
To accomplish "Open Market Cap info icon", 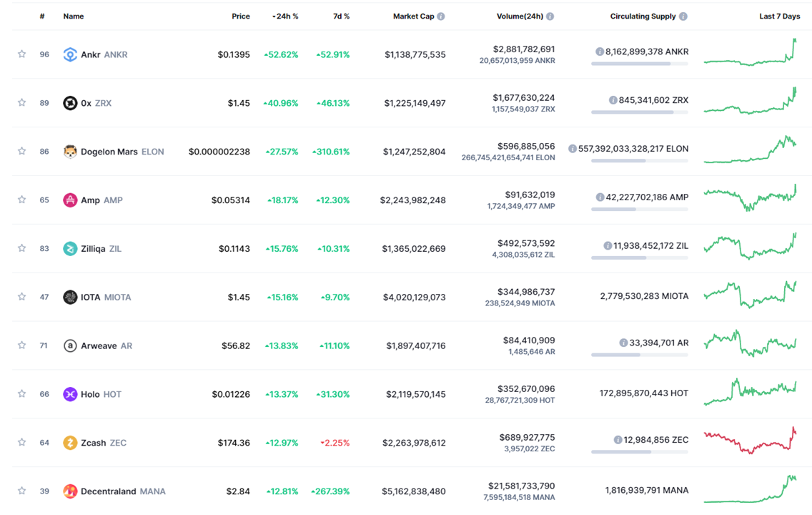I will pos(441,16).
